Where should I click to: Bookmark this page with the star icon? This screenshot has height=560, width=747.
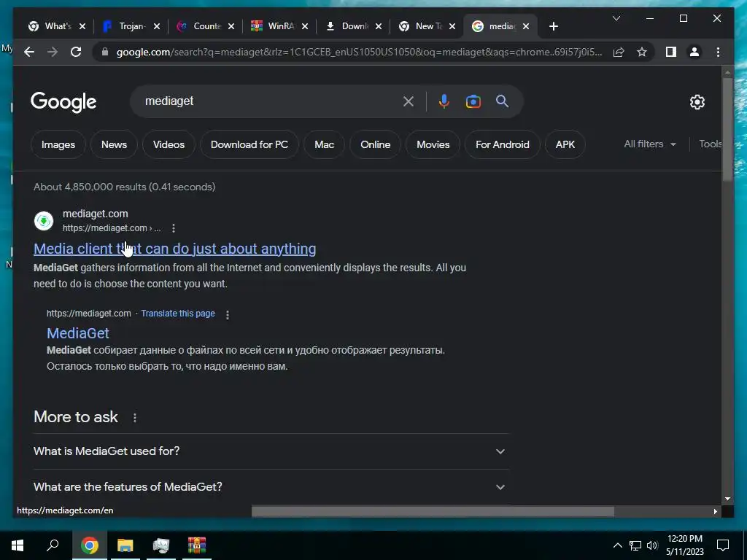(x=642, y=52)
